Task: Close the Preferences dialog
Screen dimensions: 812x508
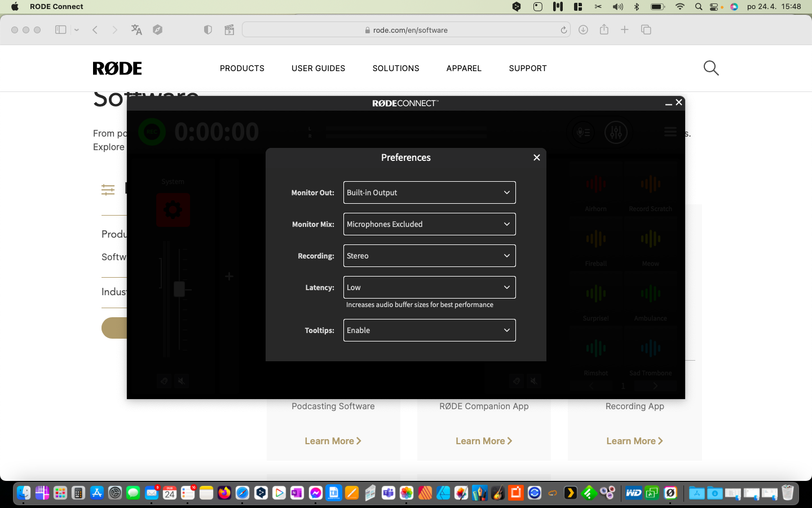Action: pos(537,157)
